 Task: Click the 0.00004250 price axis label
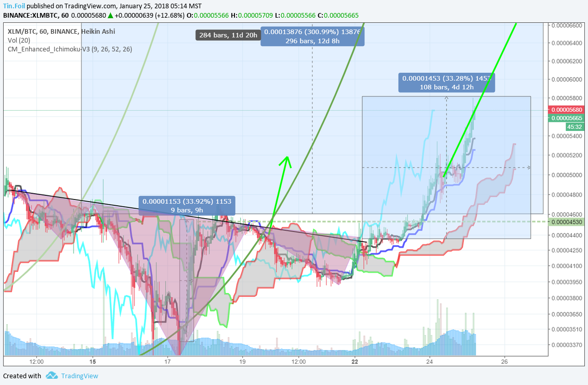[x=567, y=250]
